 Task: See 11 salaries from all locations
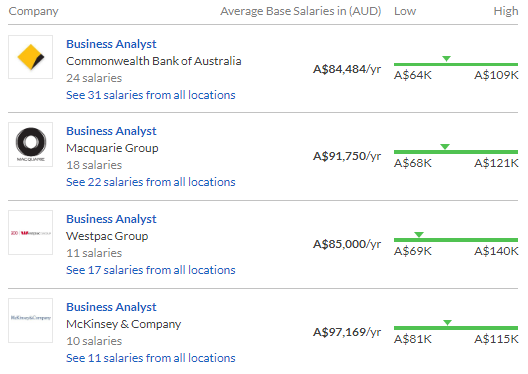pyautogui.click(x=151, y=358)
